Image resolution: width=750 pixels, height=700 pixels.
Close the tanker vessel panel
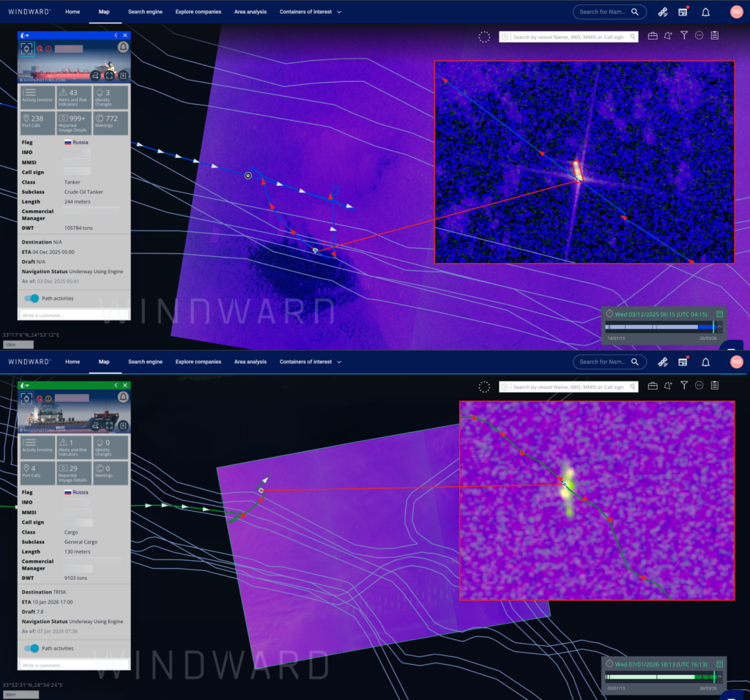click(125, 35)
